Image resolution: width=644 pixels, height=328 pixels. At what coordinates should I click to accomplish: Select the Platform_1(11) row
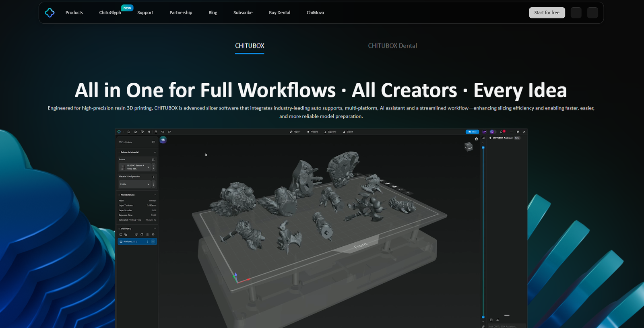137,241
